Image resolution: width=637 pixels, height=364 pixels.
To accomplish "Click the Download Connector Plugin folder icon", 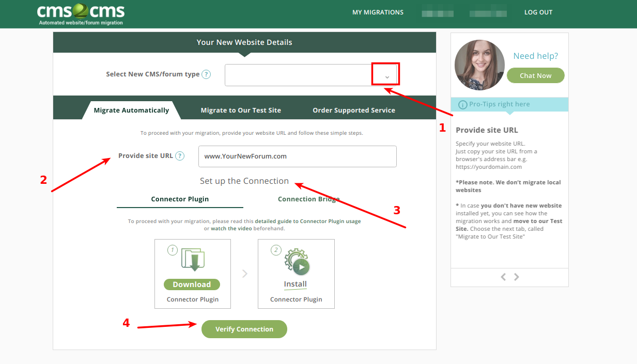I will point(193,260).
